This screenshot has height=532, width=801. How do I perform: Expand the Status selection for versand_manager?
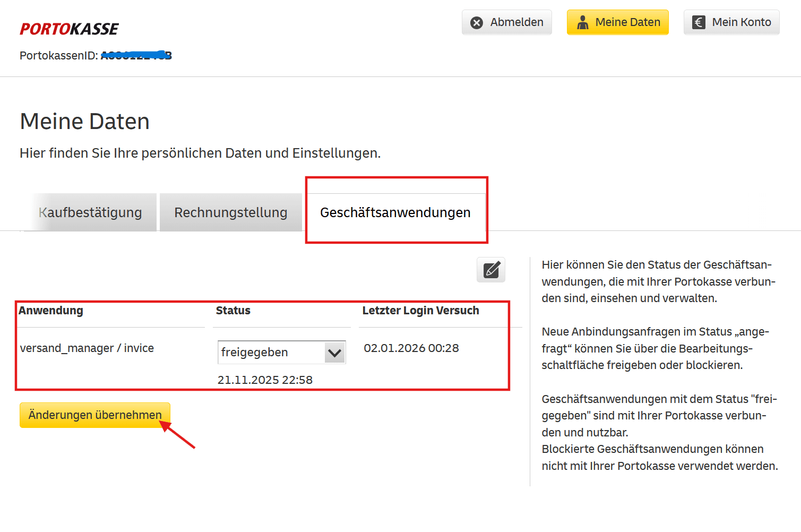click(281, 352)
